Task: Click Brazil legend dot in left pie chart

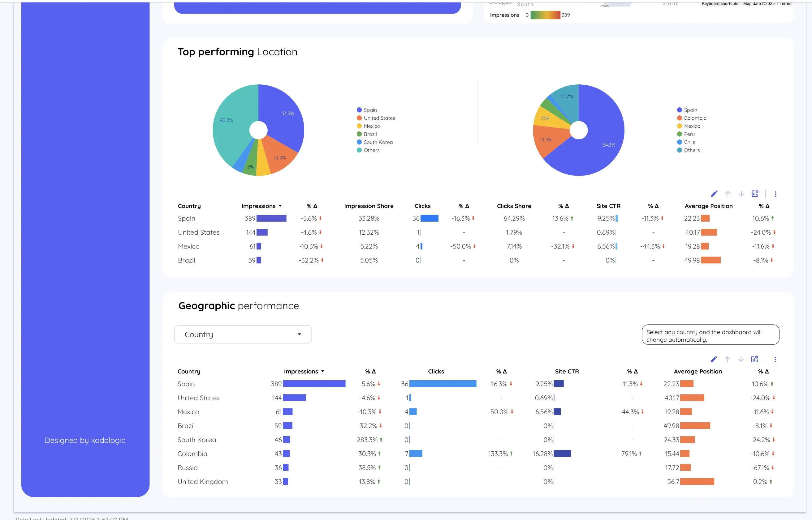Action: coord(359,134)
